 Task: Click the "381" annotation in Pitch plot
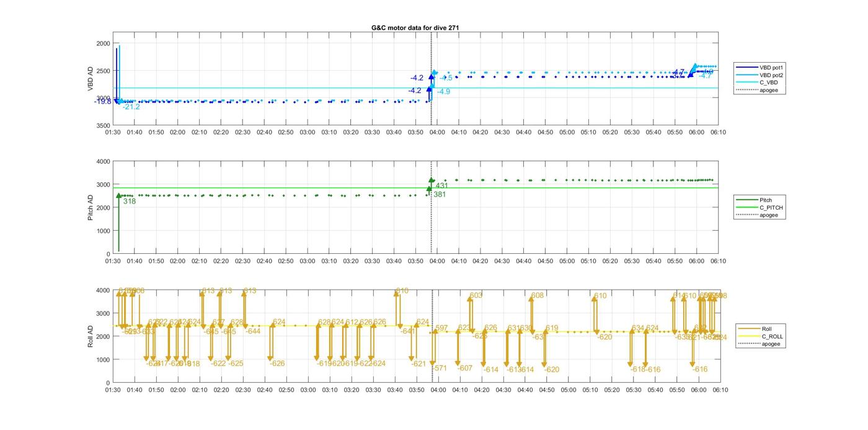439,195
